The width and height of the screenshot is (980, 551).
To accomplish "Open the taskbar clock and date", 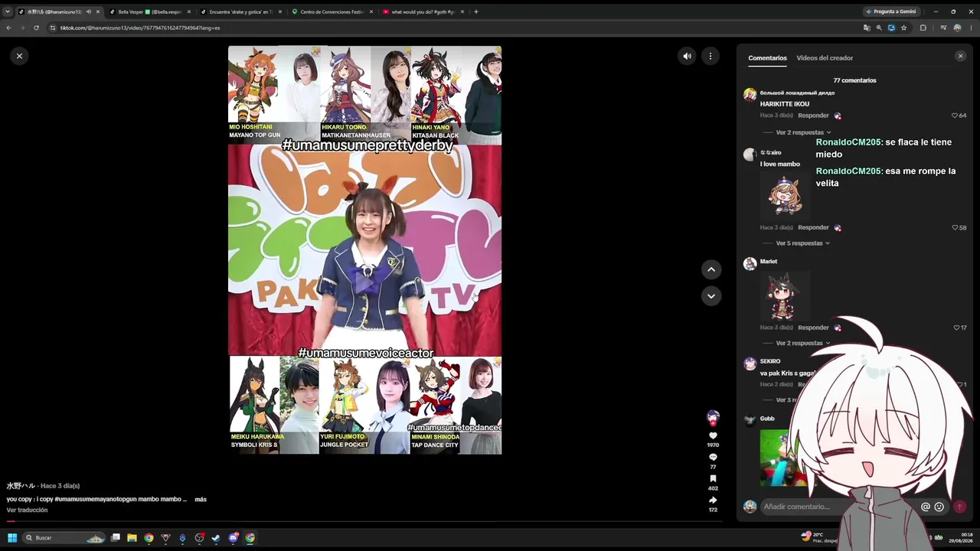I will coord(961,538).
